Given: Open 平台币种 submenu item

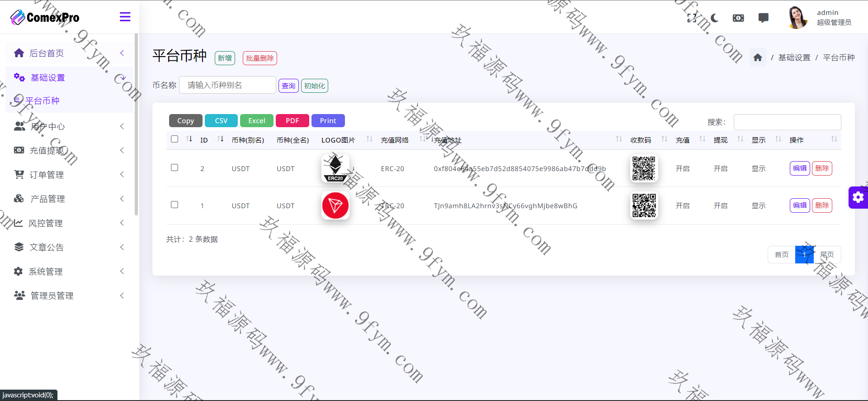Looking at the screenshot, I should tap(42, 101).
